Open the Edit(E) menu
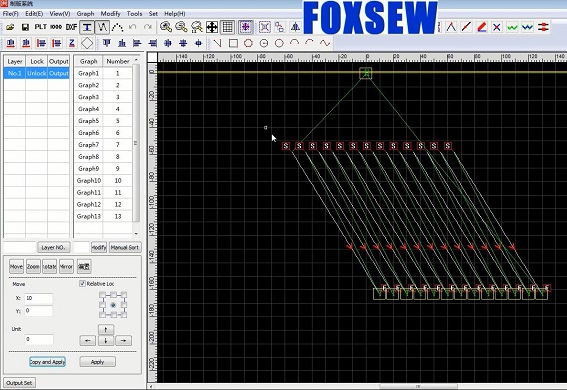This screenshot has height=390, width=567. pos(34,14)
